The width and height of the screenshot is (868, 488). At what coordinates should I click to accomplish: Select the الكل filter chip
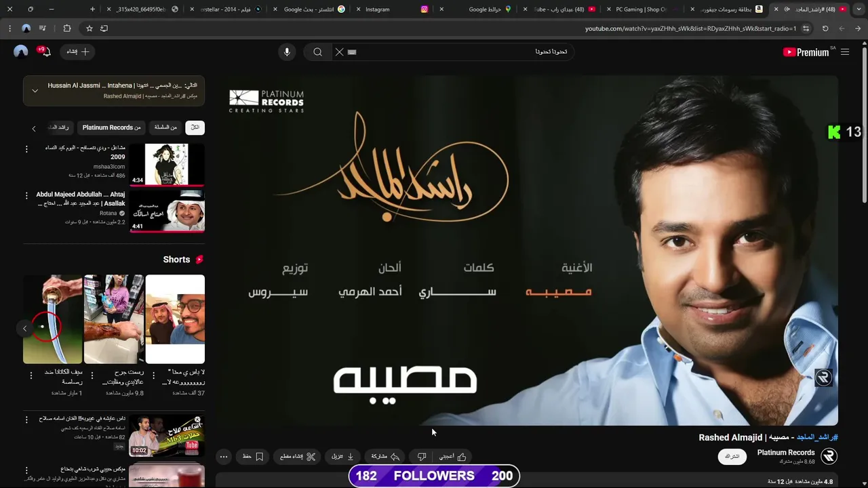pyautogui.click(x=195, y=127)
